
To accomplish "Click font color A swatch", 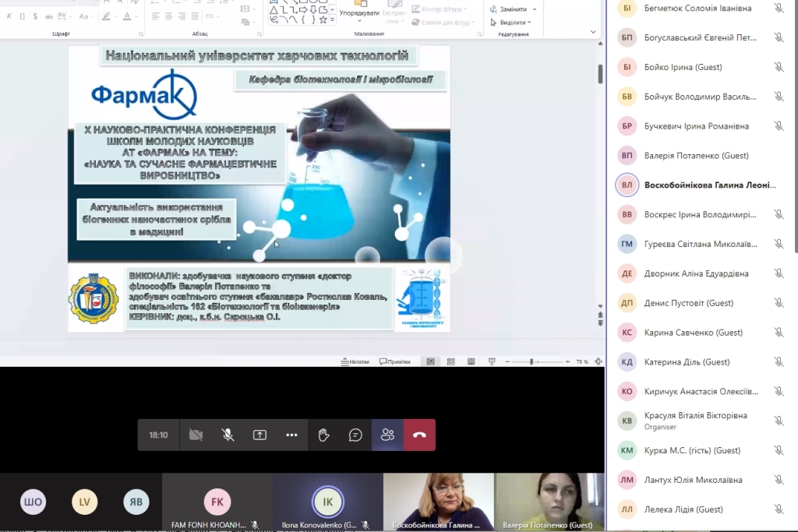I will coord(127,16).
